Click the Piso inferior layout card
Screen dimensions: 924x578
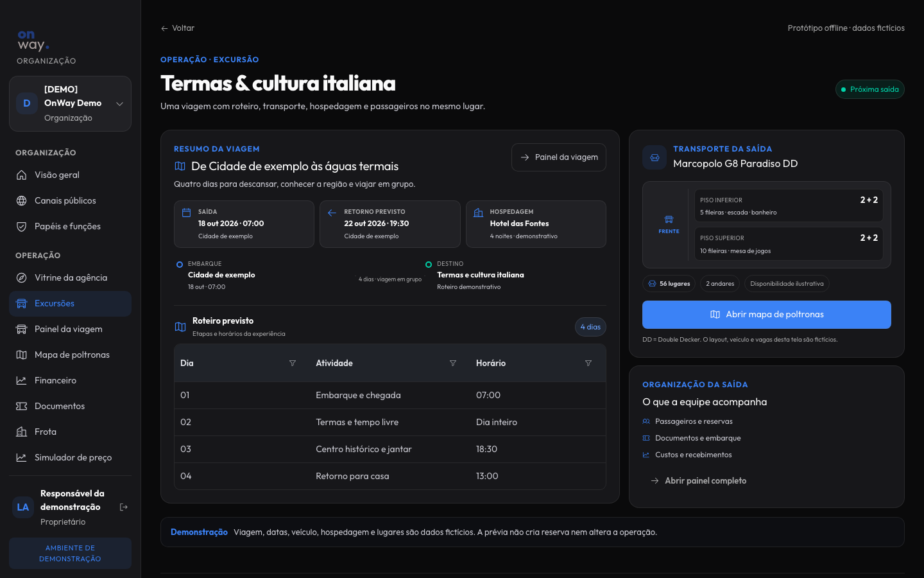pyautogui.click(x=789, y=206)
